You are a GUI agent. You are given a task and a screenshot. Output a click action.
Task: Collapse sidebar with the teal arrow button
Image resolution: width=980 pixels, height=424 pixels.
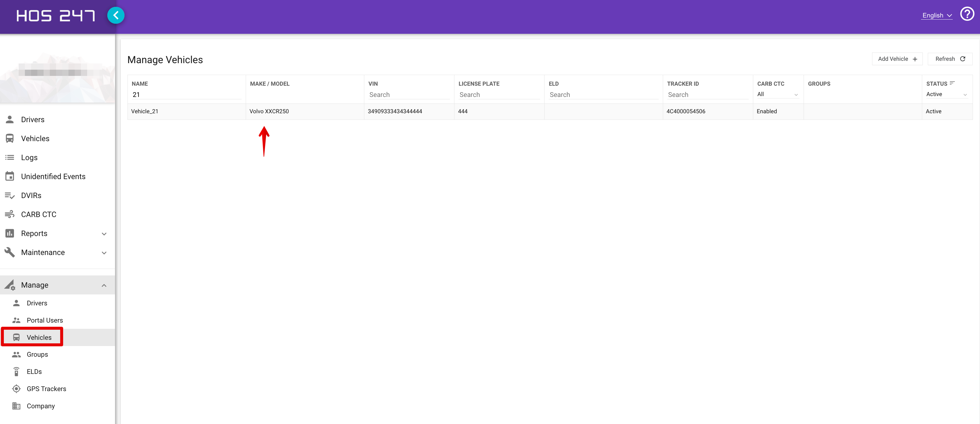click(x=116, y=15)
